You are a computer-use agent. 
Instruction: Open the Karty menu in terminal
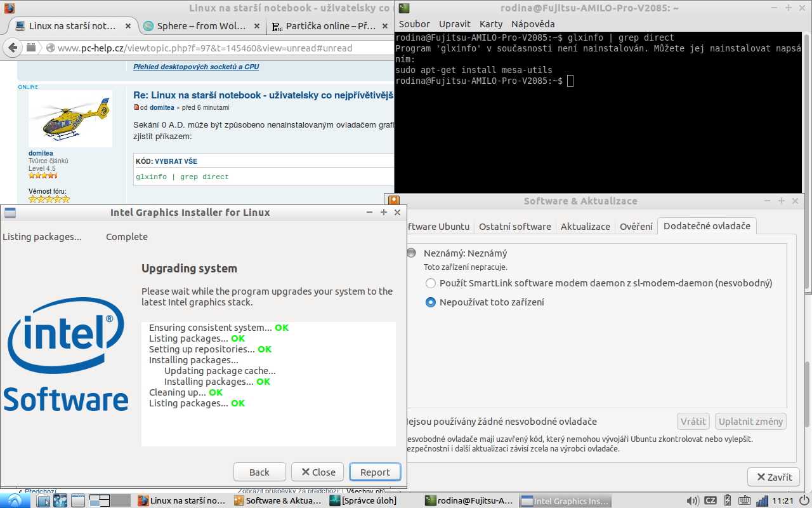tap(491, 23)
